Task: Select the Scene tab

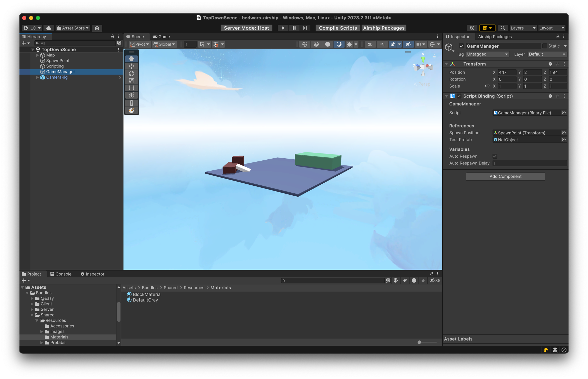Action: [x=135, y=37]
